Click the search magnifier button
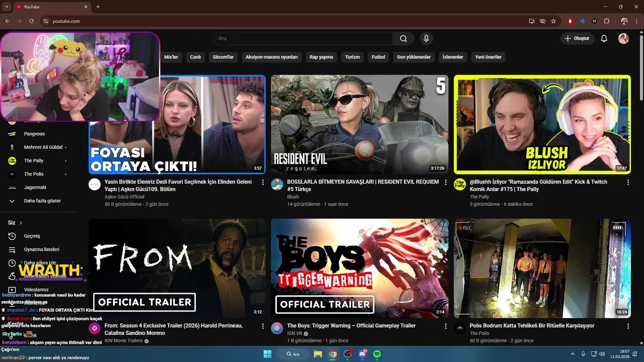This screenshot has height=362, width=644. (404, 39)
